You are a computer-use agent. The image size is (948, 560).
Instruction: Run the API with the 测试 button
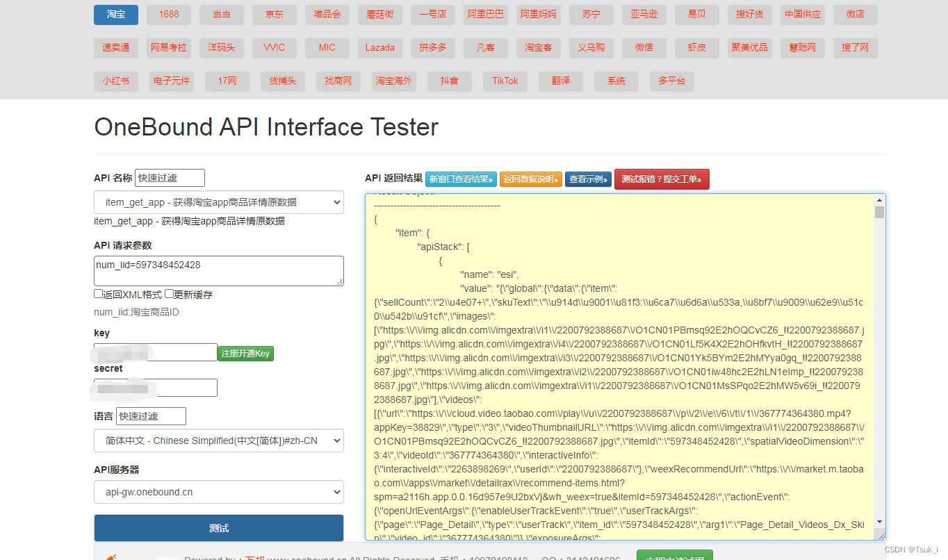point(219,528)
